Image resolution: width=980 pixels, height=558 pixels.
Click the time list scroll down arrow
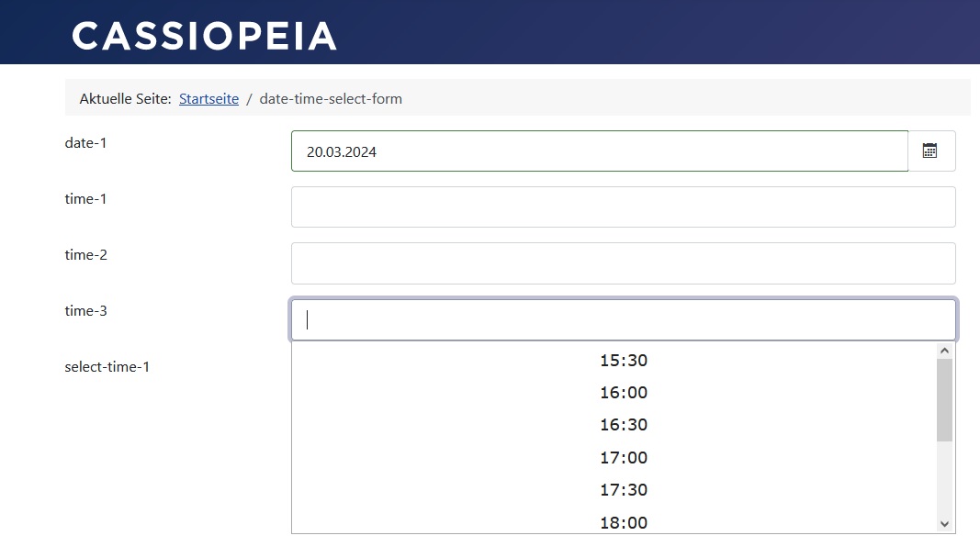tap(944, 524)
